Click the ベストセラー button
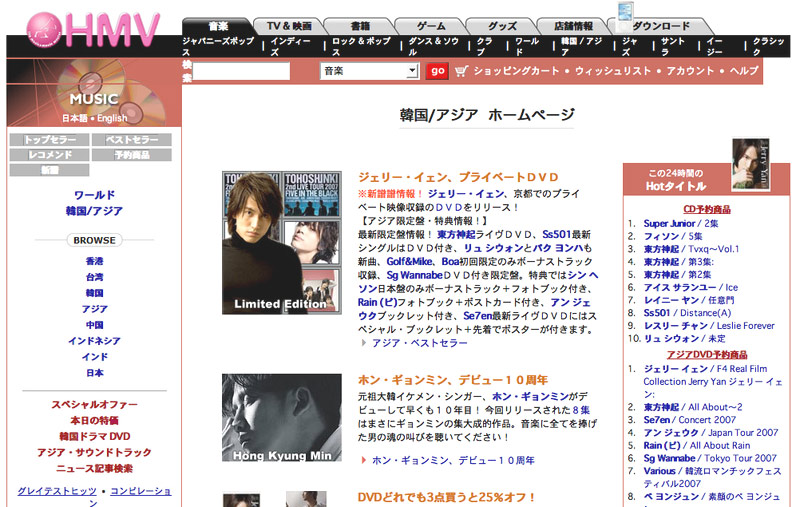 132,140
